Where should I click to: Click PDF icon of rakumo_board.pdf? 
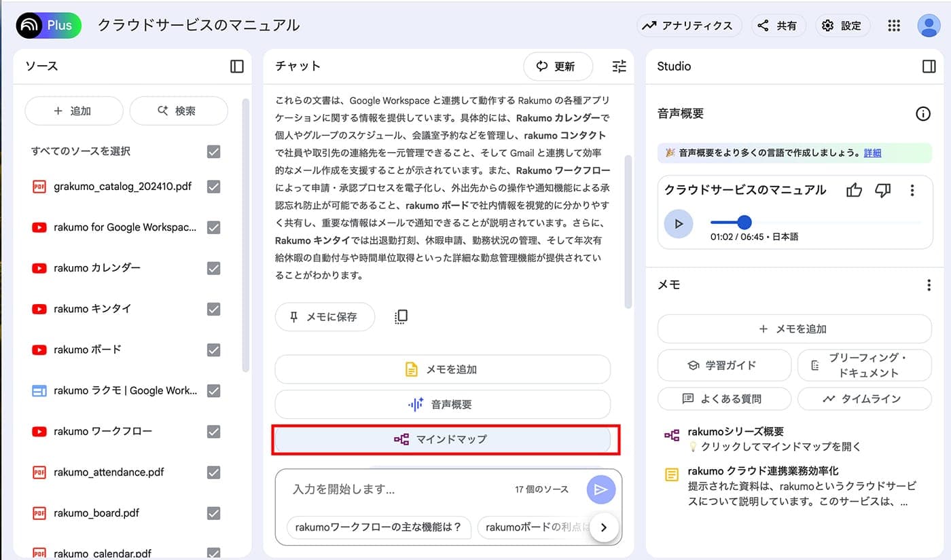click(x=39, y=512)
